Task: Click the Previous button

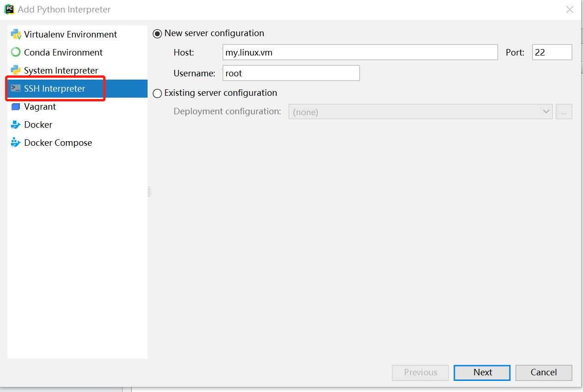Action: [x=421, y=373]
